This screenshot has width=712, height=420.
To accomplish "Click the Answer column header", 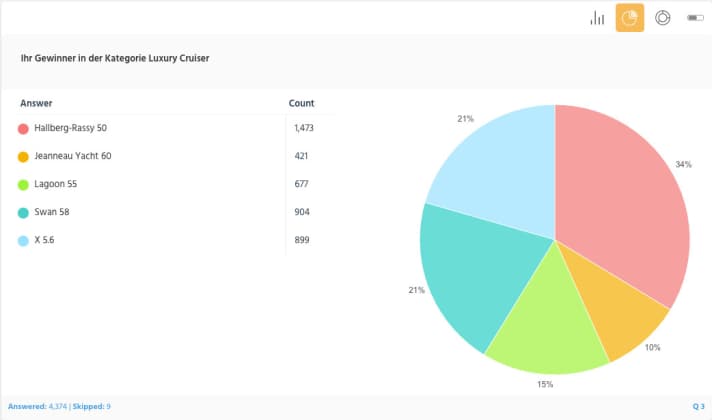I will (36, 103).
